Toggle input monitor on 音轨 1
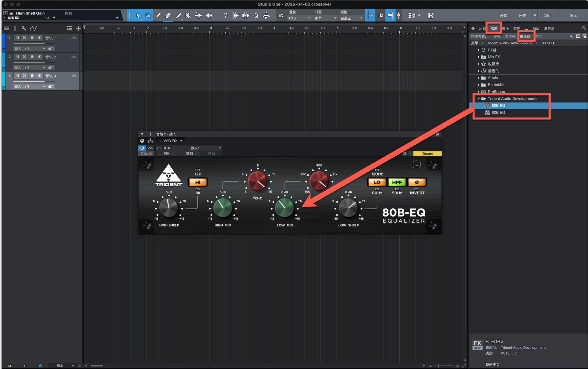Screen dimensions: 588x369 [40, 38]
